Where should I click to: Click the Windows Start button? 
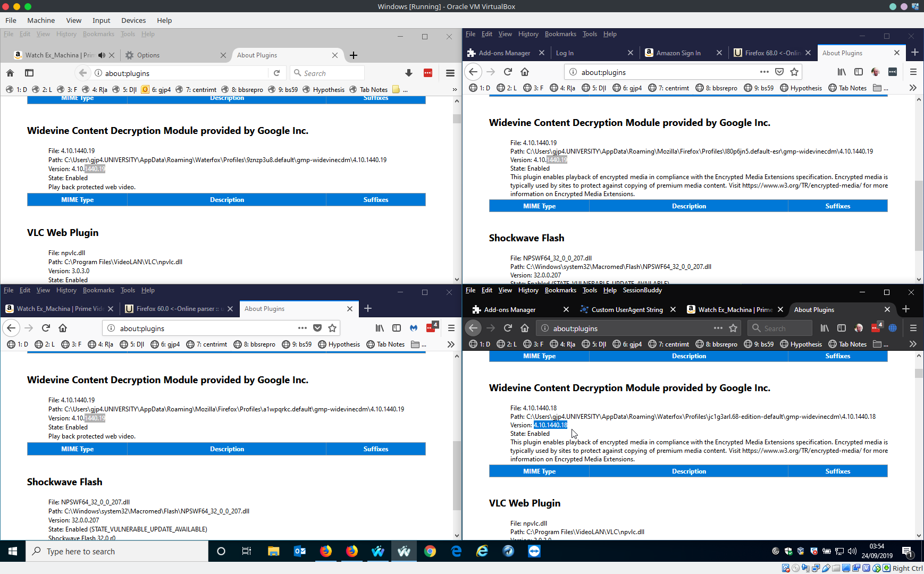[13, 551]
